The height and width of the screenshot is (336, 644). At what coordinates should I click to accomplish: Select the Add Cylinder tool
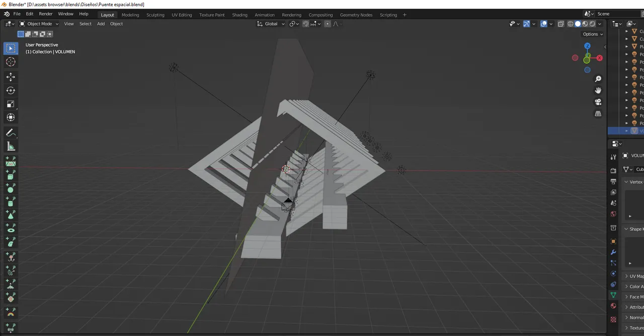click(x=11, y=201)
